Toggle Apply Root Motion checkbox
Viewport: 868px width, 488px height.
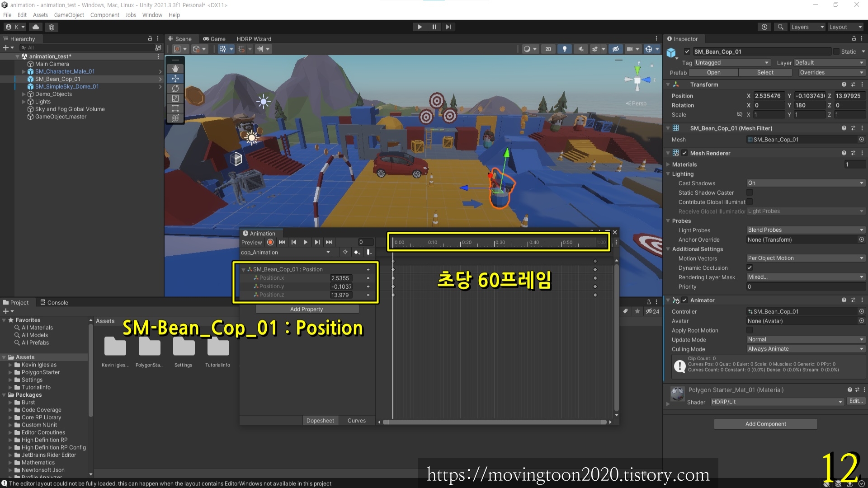pos(750,330)
